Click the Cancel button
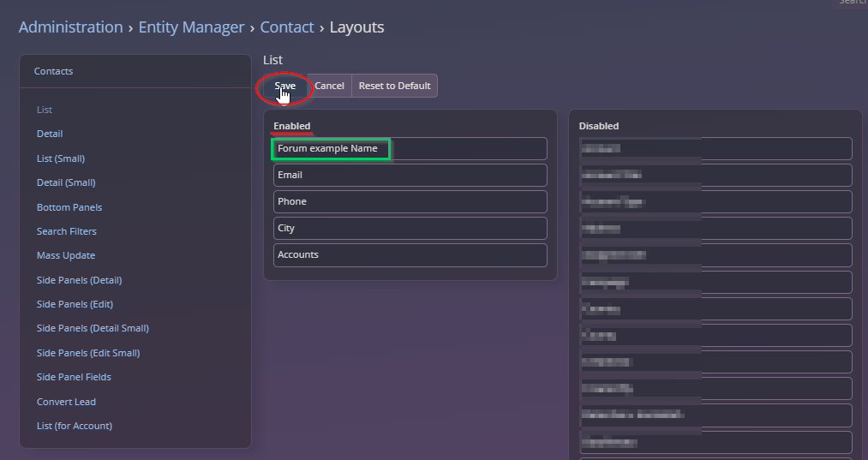 [x=329, y=86]
